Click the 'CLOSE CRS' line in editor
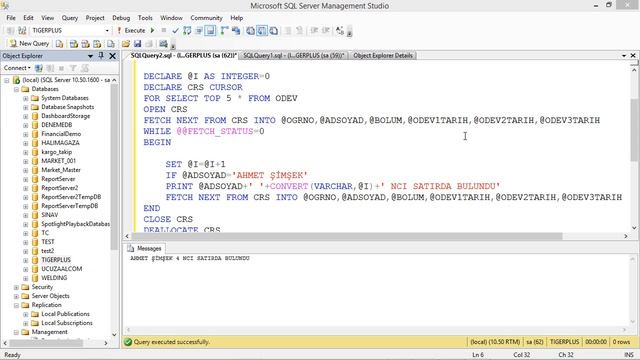The image size is (640, 360). click(x=168, y=219)
